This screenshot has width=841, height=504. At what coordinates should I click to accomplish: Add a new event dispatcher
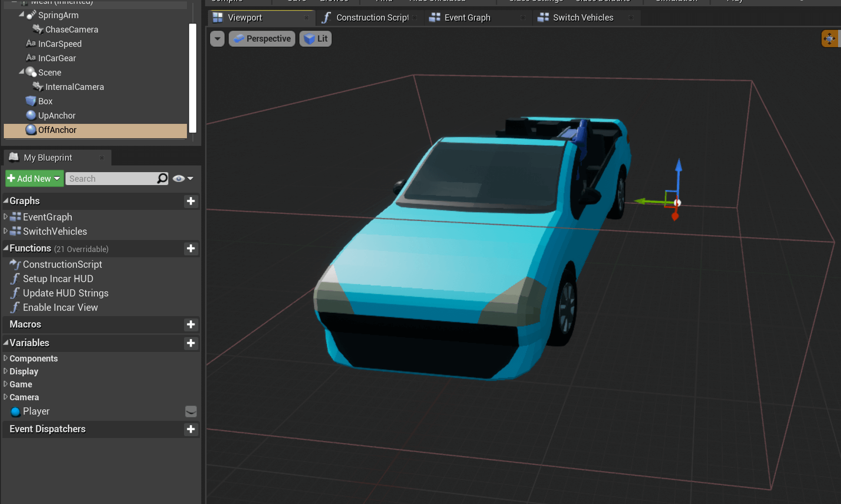(x=191, y=429)
